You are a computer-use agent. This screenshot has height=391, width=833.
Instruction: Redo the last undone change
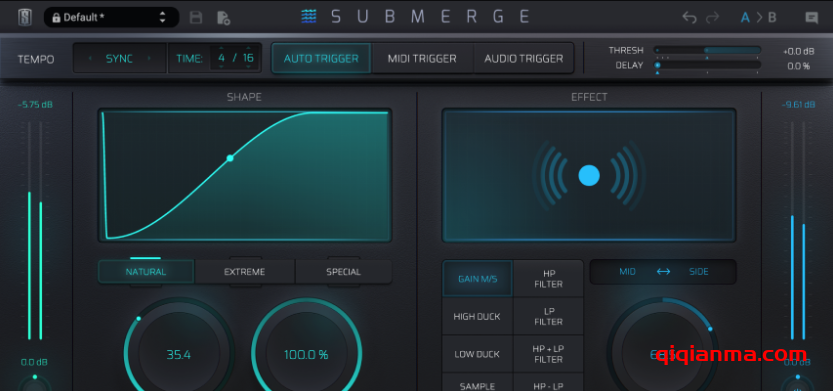(712, 18)
